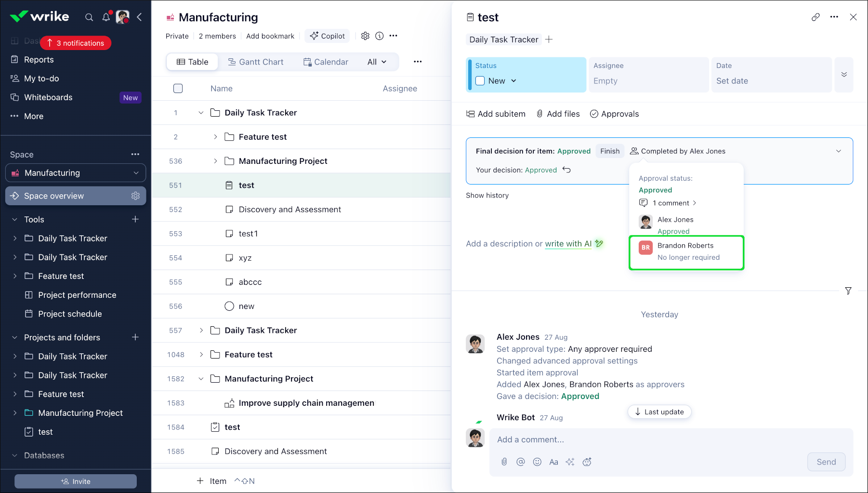Click the Add a comment field
Image resolution: width=868 pixels, height=493 pixels.
click(671, 440)
